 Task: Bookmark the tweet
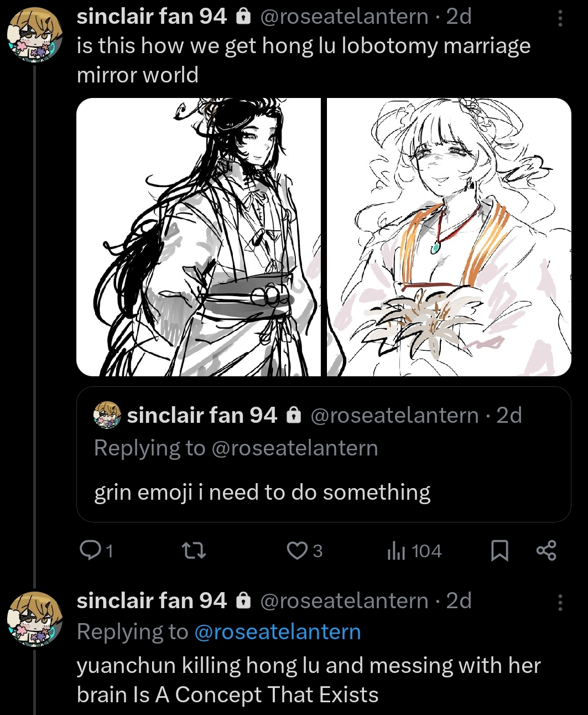pyautogui.click(x=499, y=551)
